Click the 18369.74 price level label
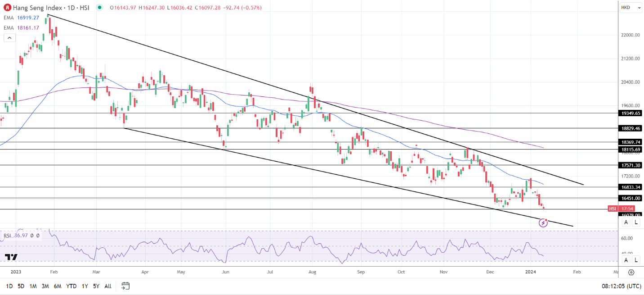This screenshot has width=644, height=295. pos(631,142)
